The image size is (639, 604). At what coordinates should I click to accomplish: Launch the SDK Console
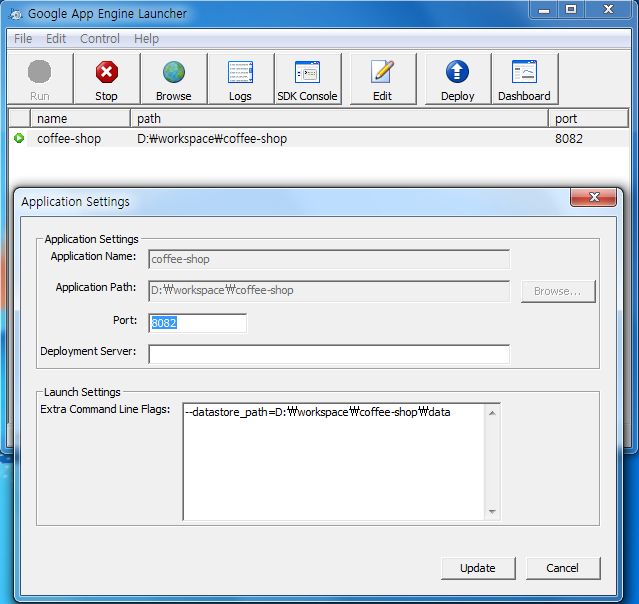point(307,79)
